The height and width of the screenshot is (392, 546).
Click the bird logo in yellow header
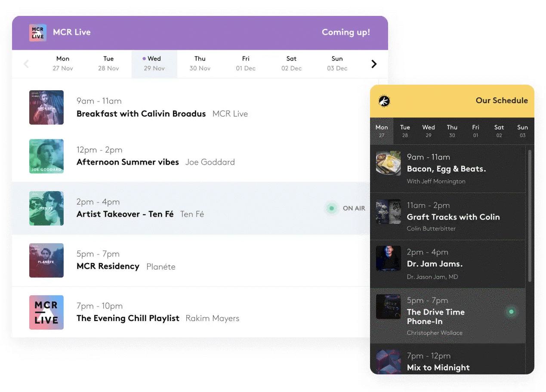[384, 101]
